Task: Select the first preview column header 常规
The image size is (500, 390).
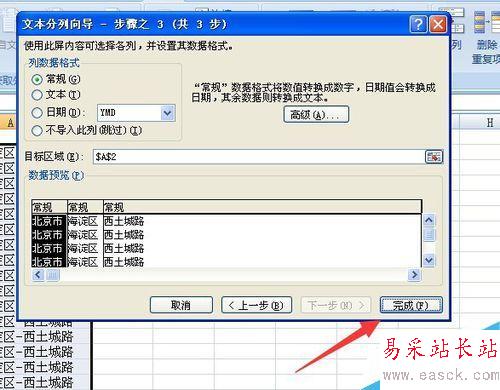Action: pyautogui.click(x=49, y=207)
